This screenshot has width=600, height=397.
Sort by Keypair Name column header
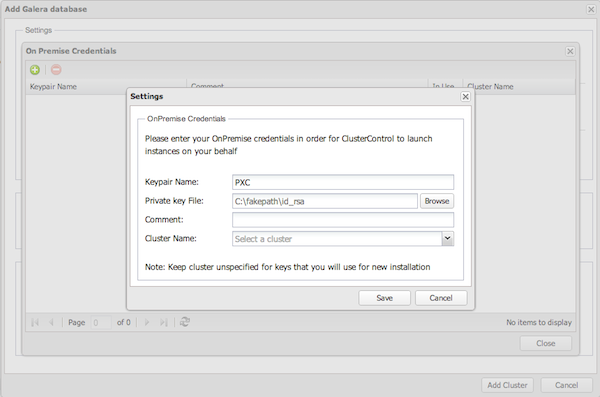tap(106, 87)
